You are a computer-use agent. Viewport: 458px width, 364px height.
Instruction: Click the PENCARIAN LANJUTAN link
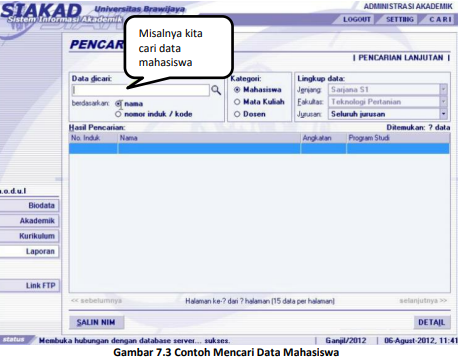click(401, 58)
